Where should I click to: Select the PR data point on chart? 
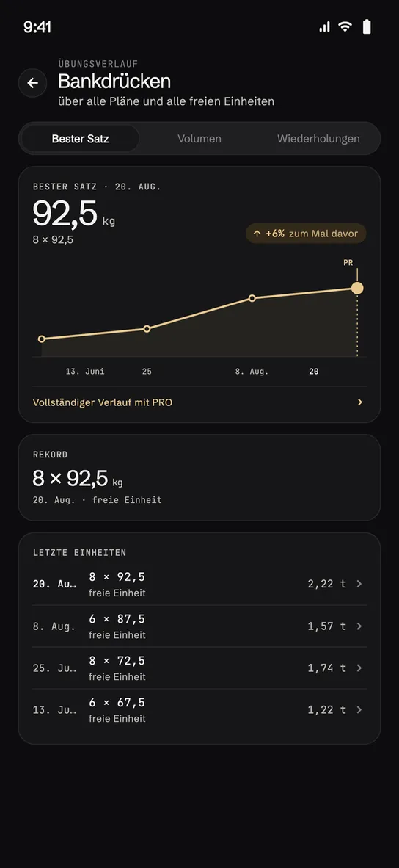pyautogui.click(x=357, y=288)
